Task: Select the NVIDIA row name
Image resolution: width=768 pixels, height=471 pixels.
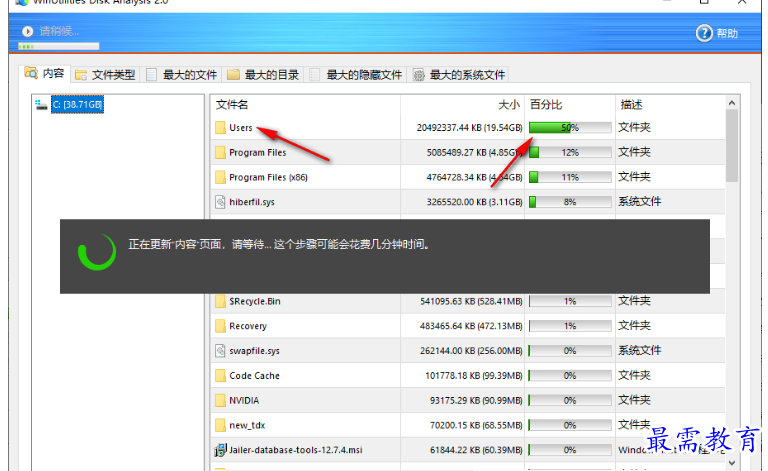Action: coord(244,400)
